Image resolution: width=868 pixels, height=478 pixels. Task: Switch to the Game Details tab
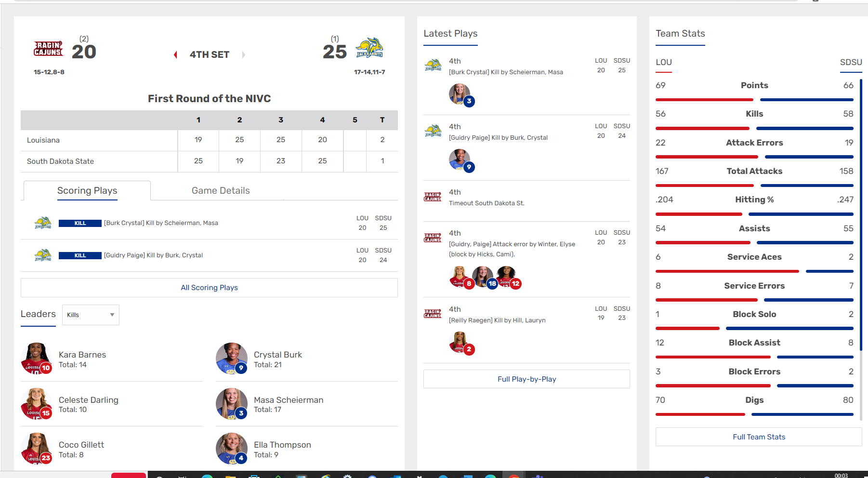221,191
